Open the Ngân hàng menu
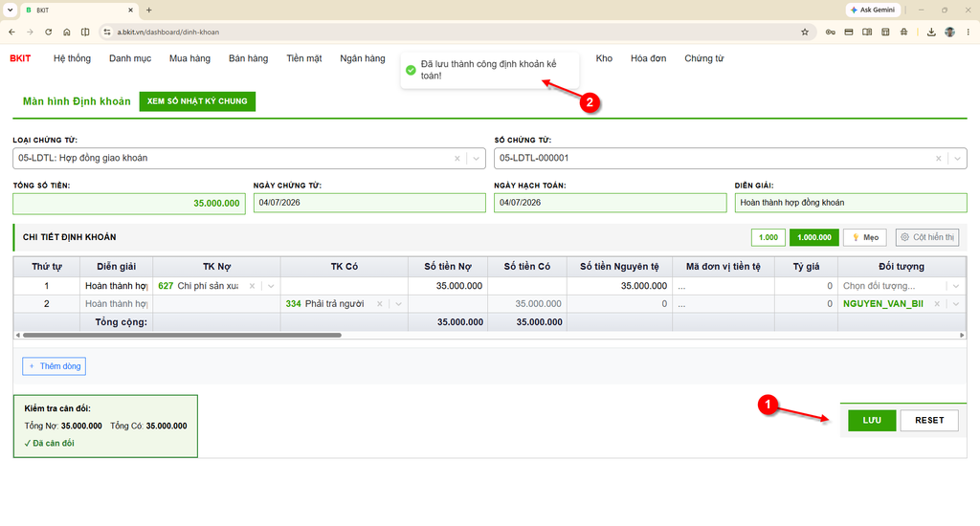The image size is (980, 526). 363,58
